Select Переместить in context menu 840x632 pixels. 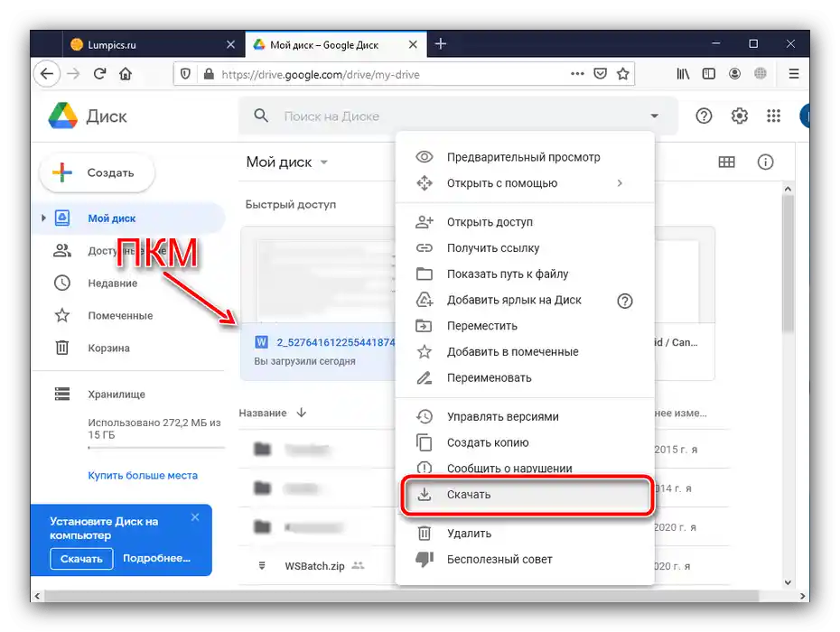(525, 326)
